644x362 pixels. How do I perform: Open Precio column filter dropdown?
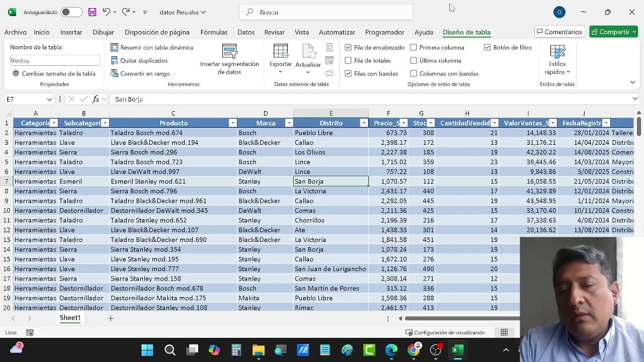click(404, 123)
